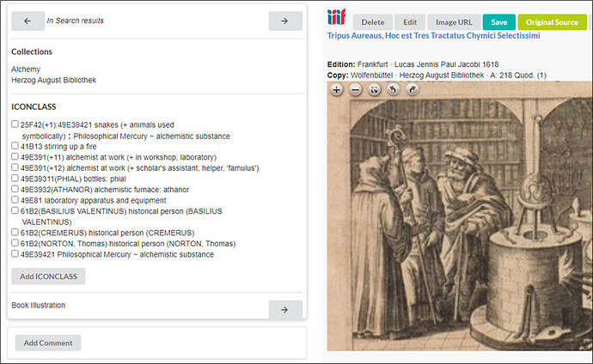The image size is (593, 364).
Task: Zoom in on the engraving image
Action: click(x=336, y=90)
